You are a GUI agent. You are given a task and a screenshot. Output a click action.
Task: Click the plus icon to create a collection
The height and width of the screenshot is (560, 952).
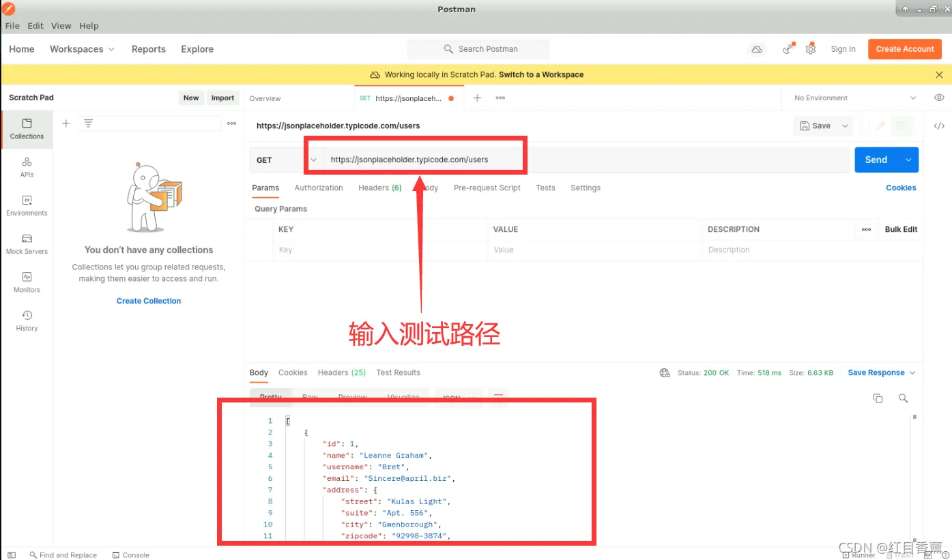(66, 123)
